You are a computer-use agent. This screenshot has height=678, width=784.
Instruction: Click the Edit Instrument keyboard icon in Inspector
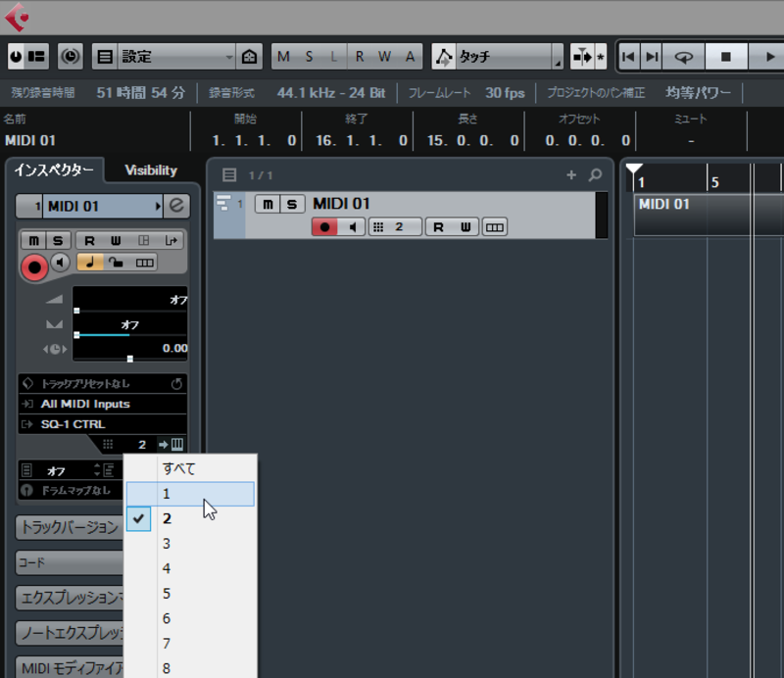tap(176, 445)
